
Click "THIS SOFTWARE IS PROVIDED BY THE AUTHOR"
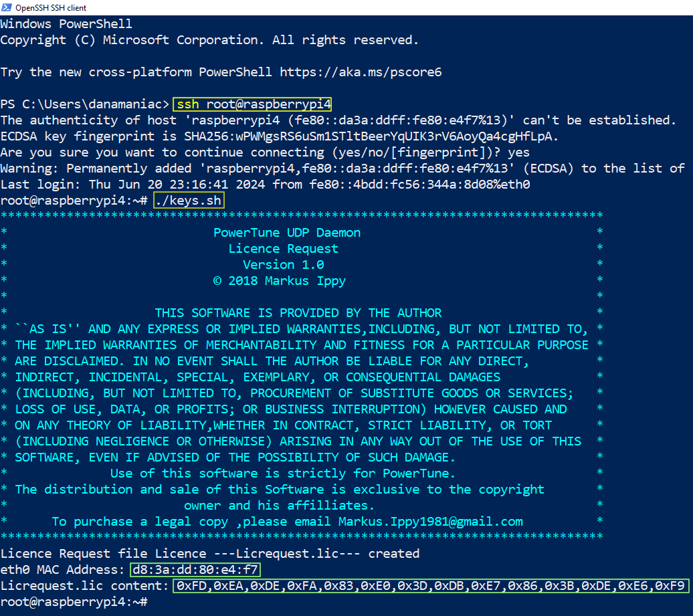click(298, 313)
